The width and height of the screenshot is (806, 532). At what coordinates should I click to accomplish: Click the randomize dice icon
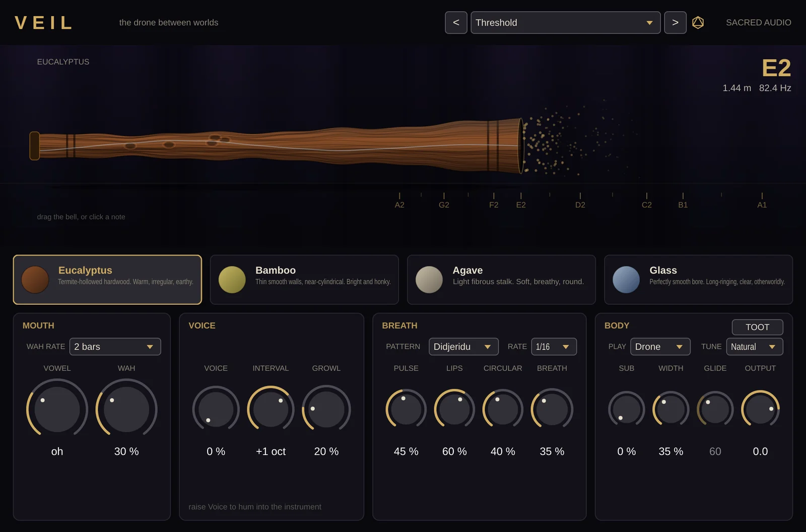click(698, 23)
